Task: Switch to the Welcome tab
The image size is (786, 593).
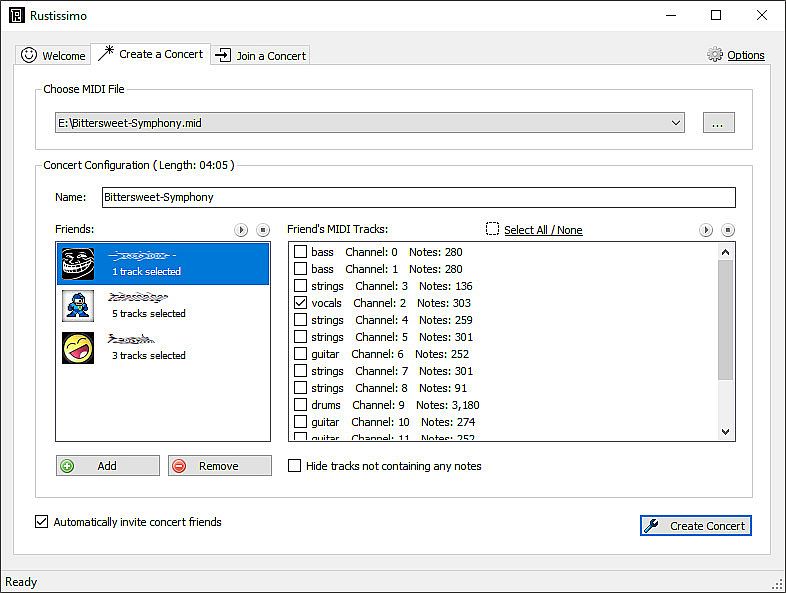Action: 53,56
